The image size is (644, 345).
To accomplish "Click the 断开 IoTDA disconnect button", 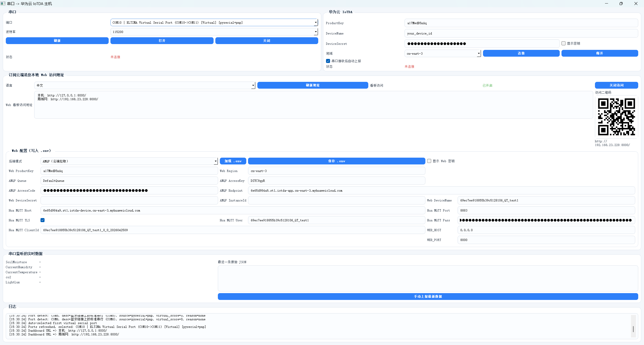I will coord(600,53).
